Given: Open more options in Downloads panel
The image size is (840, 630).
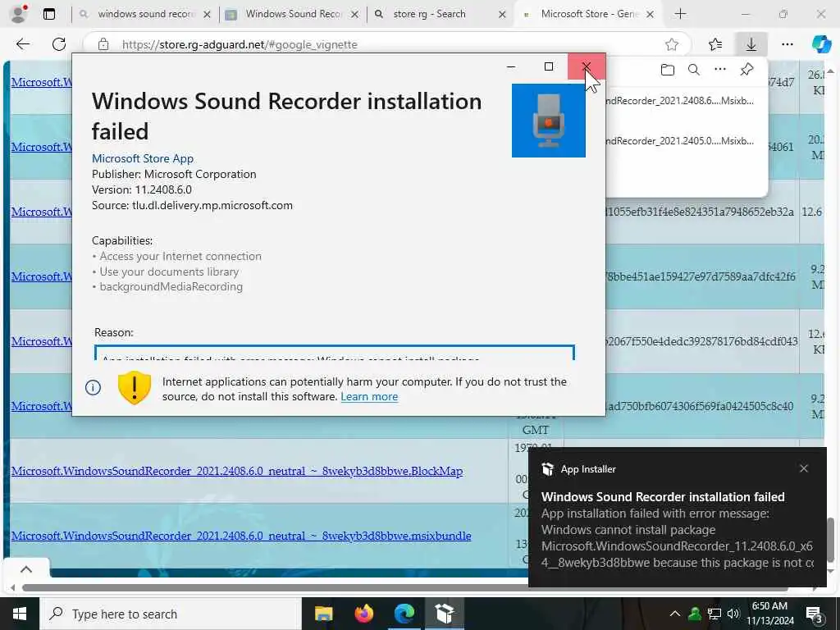Looking at the screenshot, I should pos(720,69).
